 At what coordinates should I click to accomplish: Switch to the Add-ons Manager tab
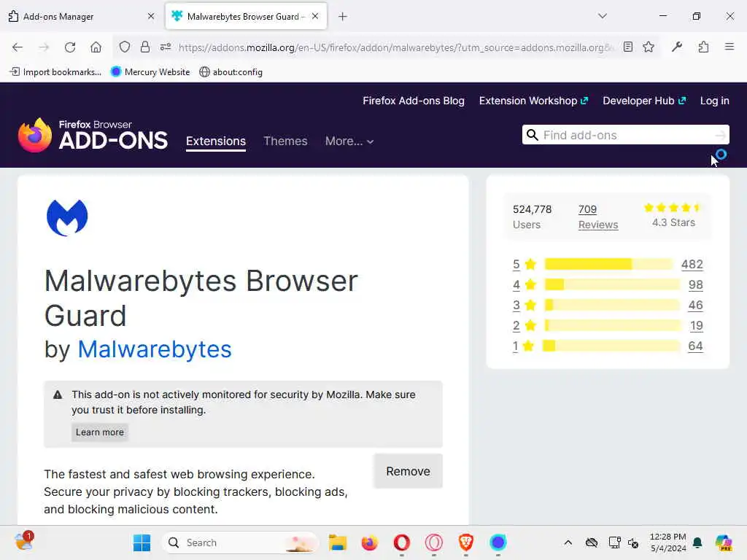pos(81,17)
